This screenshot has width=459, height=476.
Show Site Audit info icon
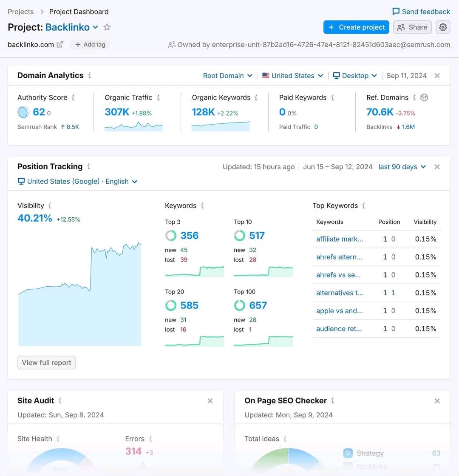coord(60,400)
